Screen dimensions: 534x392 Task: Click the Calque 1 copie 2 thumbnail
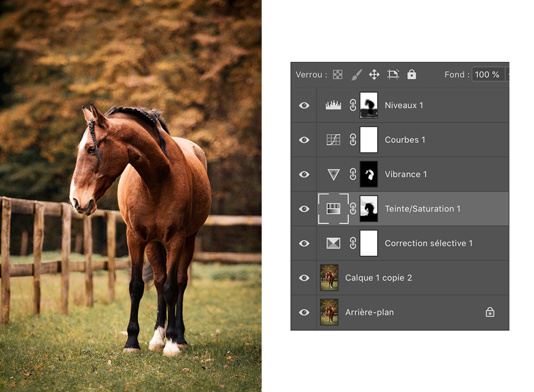pyautogui.click(x=329, y=278)
